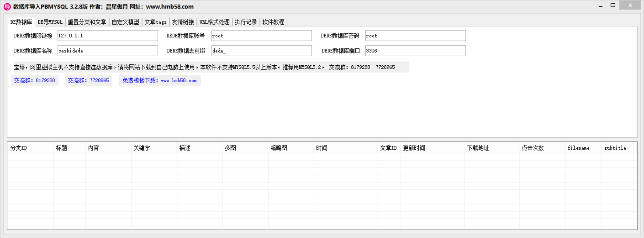Switch to the 友情链接 tab
Screen dimensions: 644x238
(183, 22)
